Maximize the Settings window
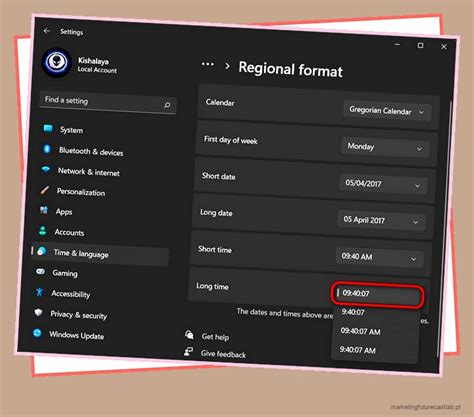The height and width of the screenshot is (417, 474). coord(421,45)
